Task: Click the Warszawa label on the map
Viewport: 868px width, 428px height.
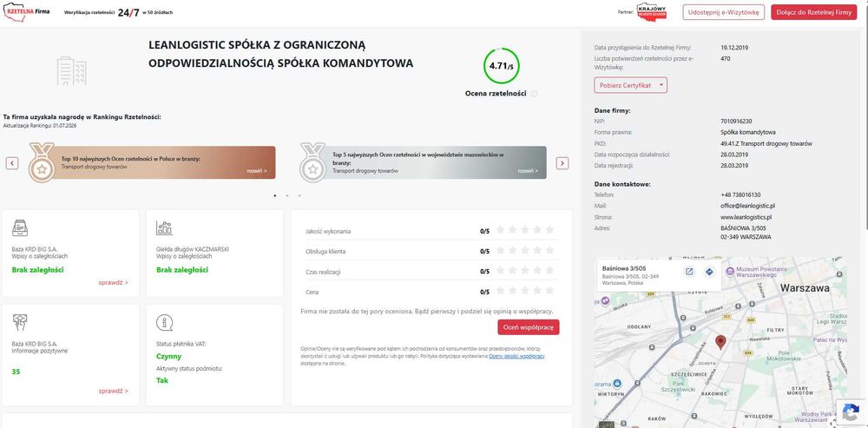Action: [x=805, y=288]
